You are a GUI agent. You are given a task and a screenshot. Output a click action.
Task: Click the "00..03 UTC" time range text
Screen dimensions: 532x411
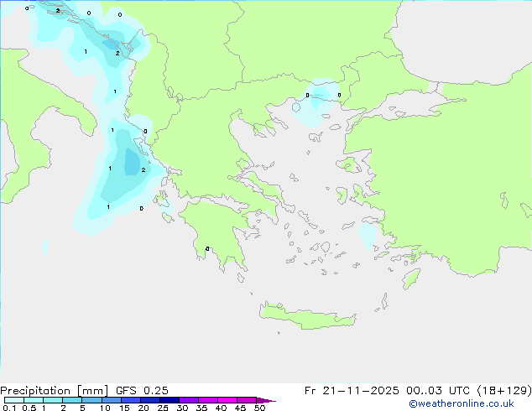(438, 391)
